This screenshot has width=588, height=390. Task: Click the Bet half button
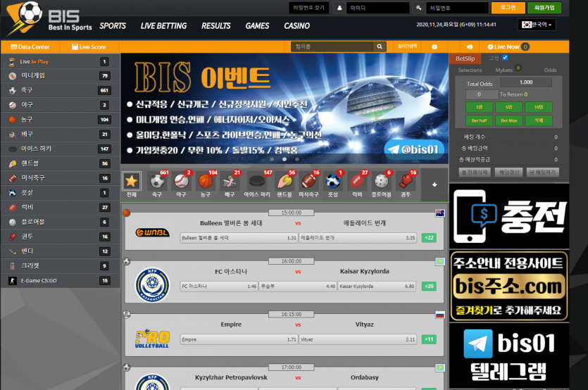tap(479, 121)
